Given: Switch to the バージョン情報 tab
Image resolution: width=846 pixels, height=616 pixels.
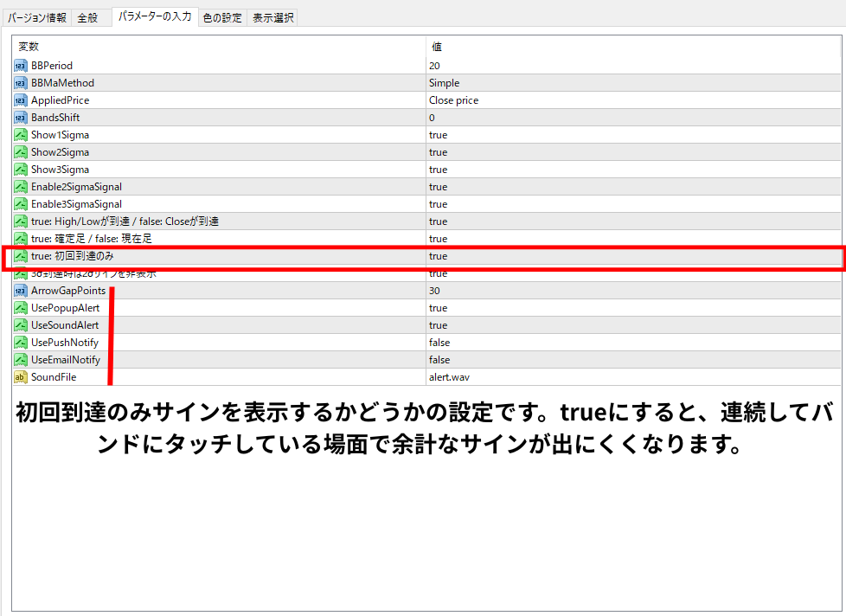Looking at the screenshot, I should click(x=37, y=17).
